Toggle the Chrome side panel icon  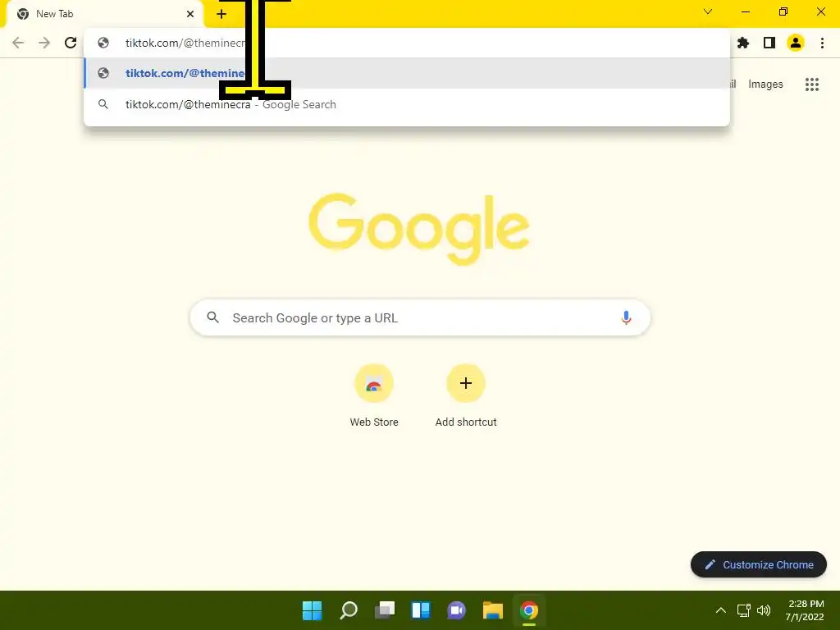point(769,43)
